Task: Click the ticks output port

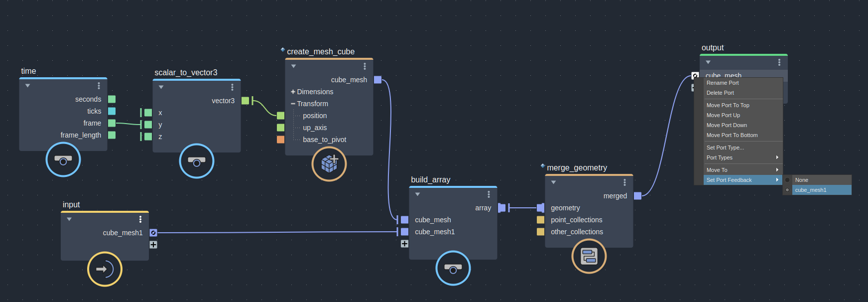Action: click(112, 111)
